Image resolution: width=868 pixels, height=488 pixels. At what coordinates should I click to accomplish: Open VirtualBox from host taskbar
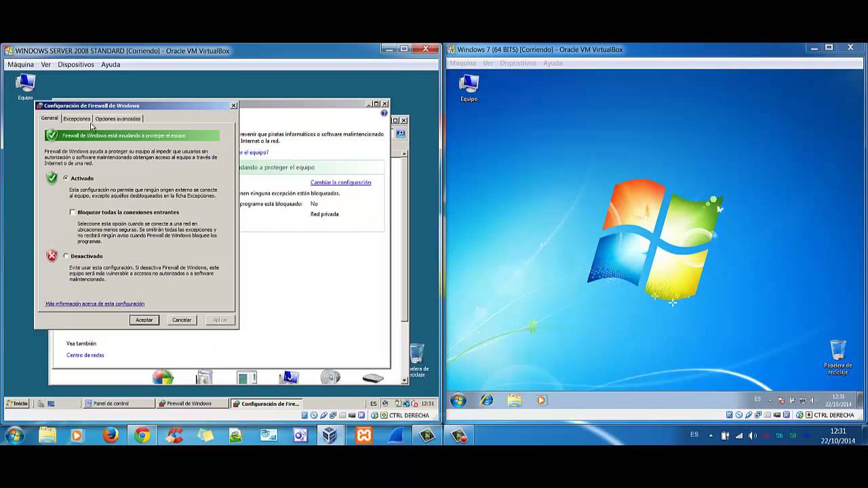[330, 435]
